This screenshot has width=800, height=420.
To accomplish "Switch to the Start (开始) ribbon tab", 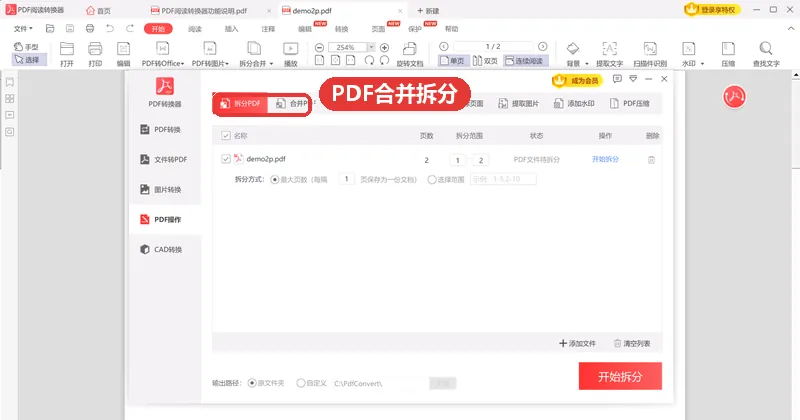I will 158,29.
